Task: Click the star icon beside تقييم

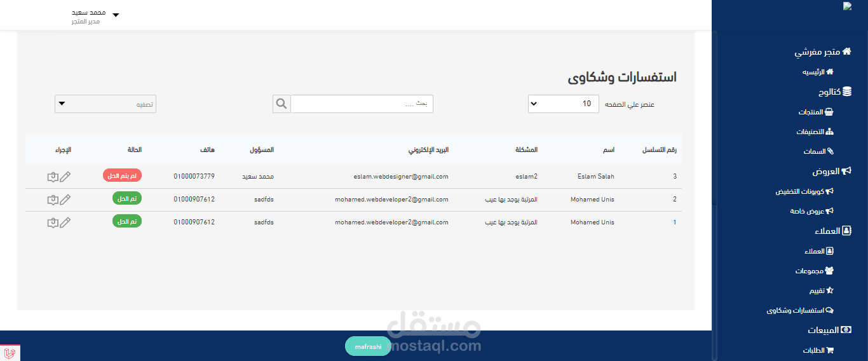Action: point(829,290)
